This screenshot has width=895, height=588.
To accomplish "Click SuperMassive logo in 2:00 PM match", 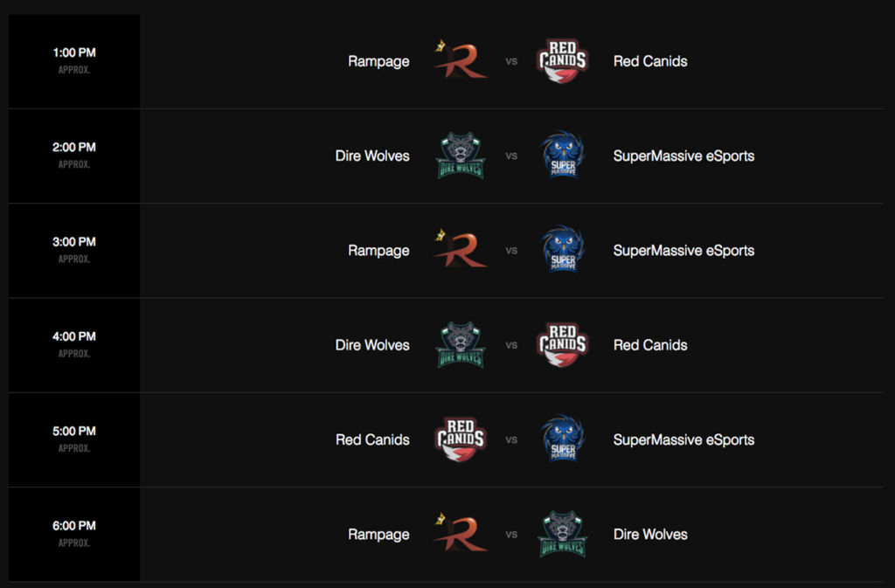I will (563, 156).
